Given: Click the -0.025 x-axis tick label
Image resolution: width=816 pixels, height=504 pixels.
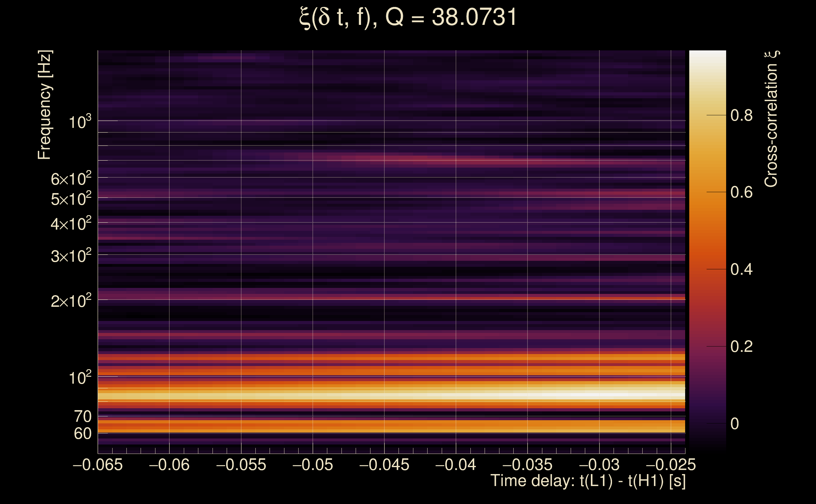Looking at the screenshot, I should click(671, 465).
